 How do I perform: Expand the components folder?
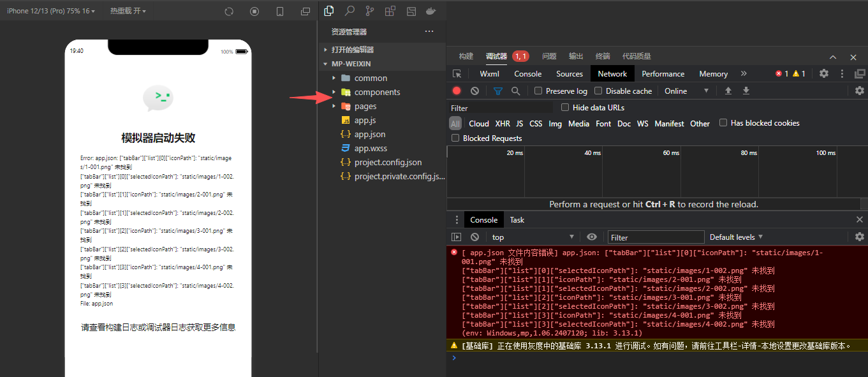pos(377,92)
